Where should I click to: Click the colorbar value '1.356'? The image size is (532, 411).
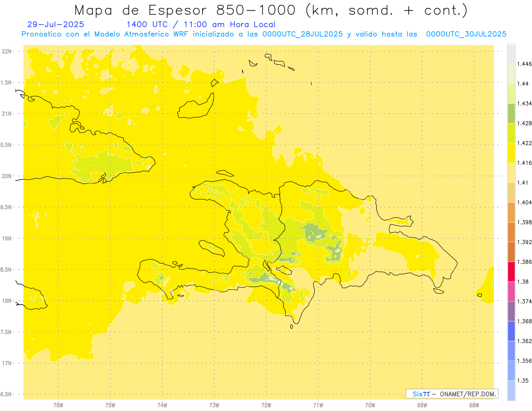click(x=524, y=360)
